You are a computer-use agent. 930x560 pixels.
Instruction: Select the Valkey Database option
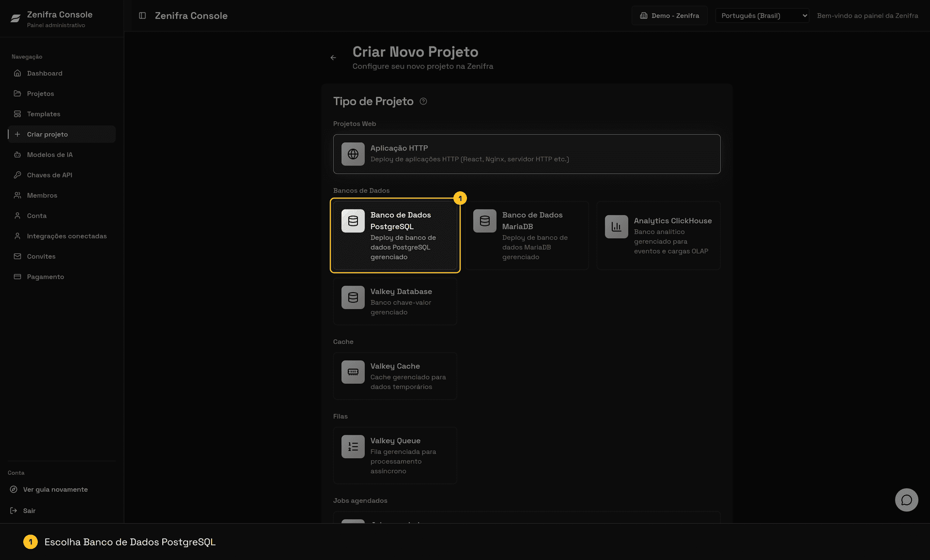point(395,301)
